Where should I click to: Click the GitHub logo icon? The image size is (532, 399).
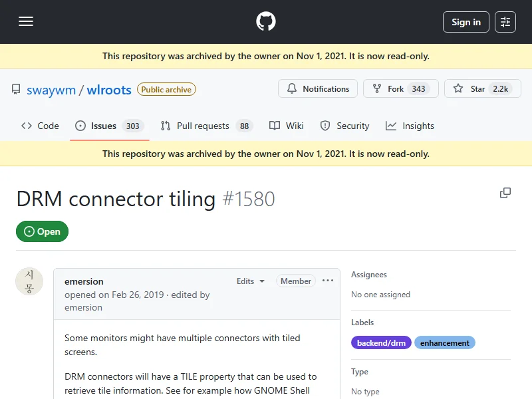[x=266, y=22]
